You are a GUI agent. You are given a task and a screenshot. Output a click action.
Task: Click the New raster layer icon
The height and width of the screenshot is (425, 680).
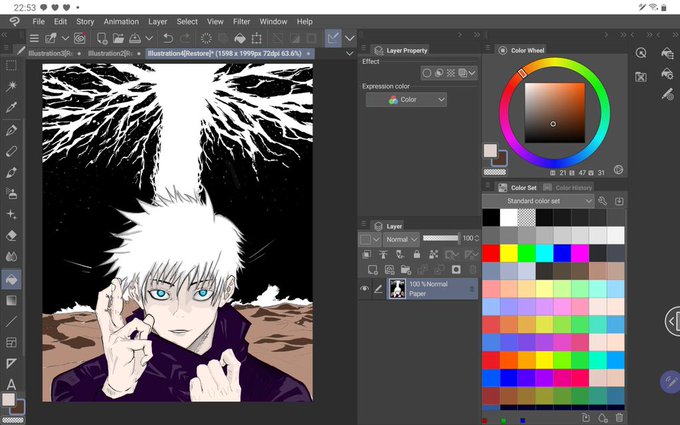(x=373, y=270)
